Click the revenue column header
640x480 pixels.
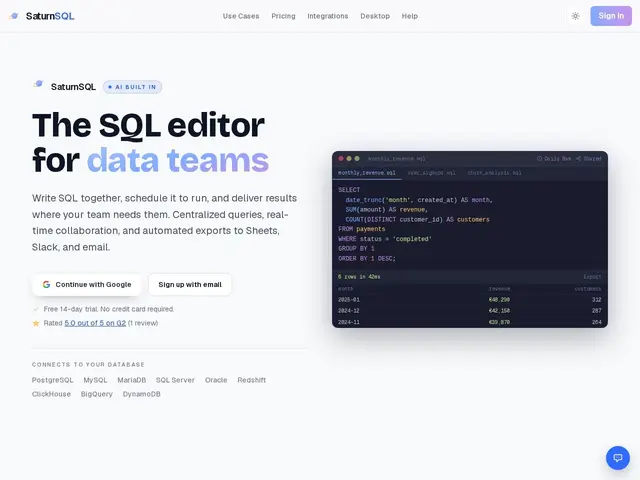pos(500,289)
